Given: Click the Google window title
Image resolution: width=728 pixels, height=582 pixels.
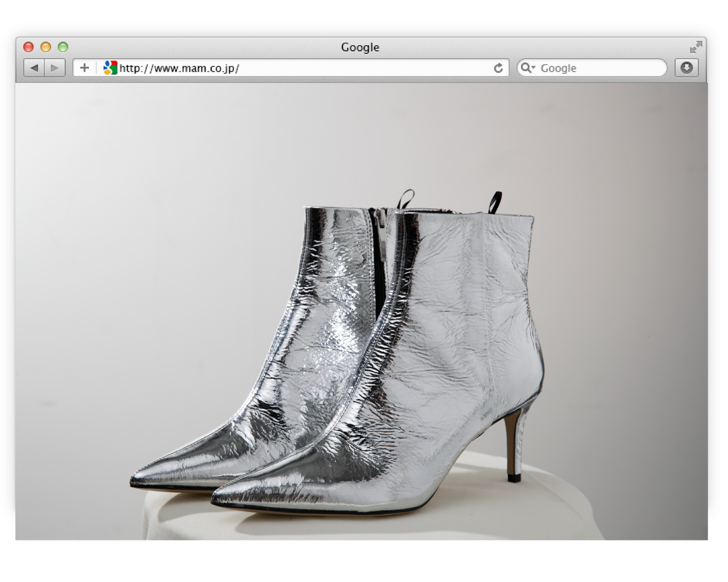Looking at the screenshot, I should click(x=360, y=47).
